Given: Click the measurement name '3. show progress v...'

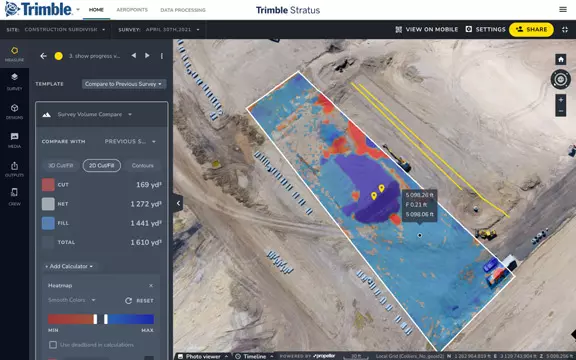Looking at the screenshot, I should [x=94, y=56].
